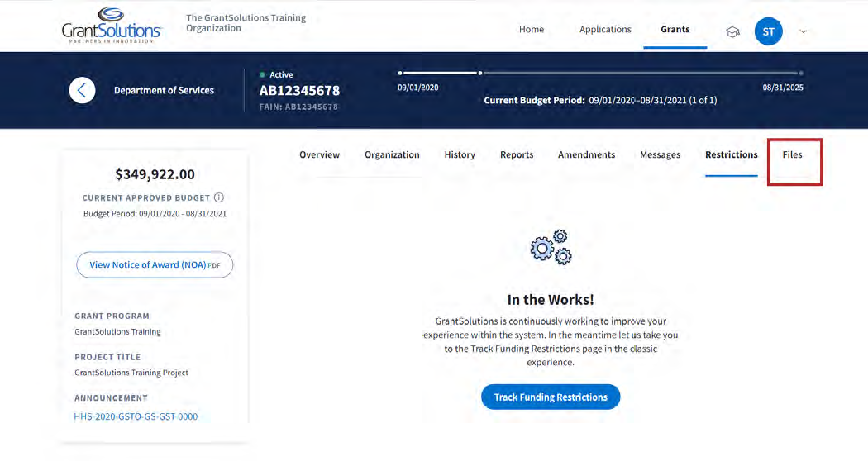Open the Files tab

pyautogui.click(x=792, y=155)
